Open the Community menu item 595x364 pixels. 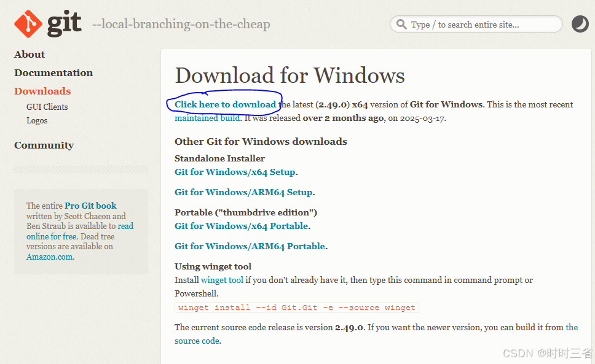click(x=44, y=145)
